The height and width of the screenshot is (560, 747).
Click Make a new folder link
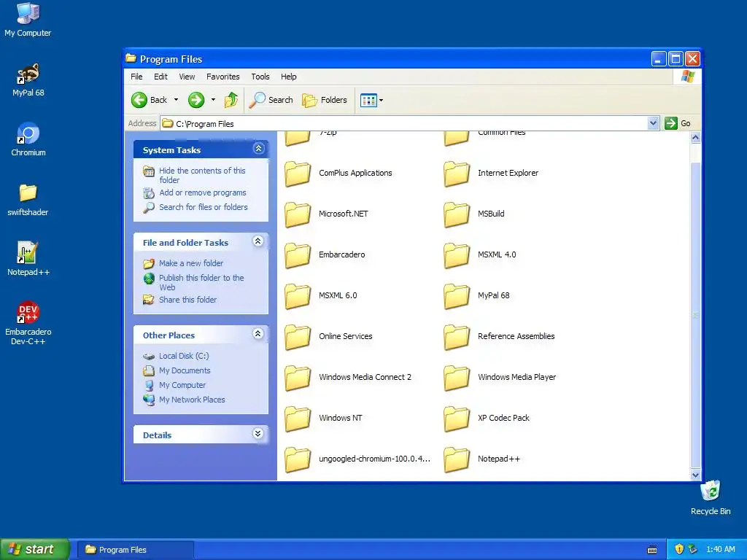click(190, 263)
